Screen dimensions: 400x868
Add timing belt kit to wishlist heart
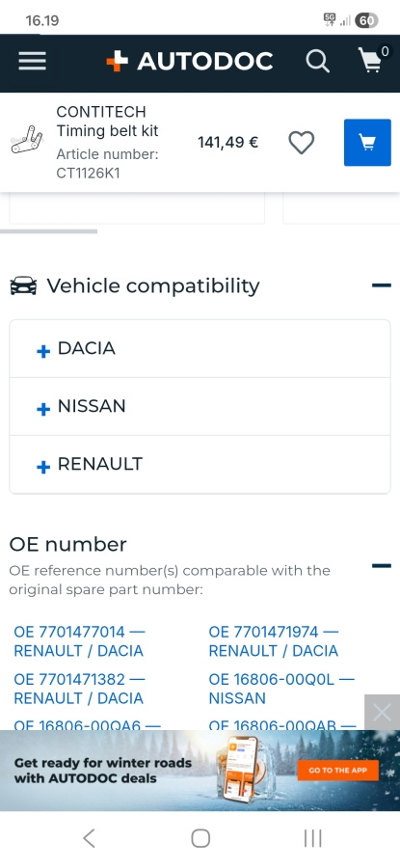point(302,143)
